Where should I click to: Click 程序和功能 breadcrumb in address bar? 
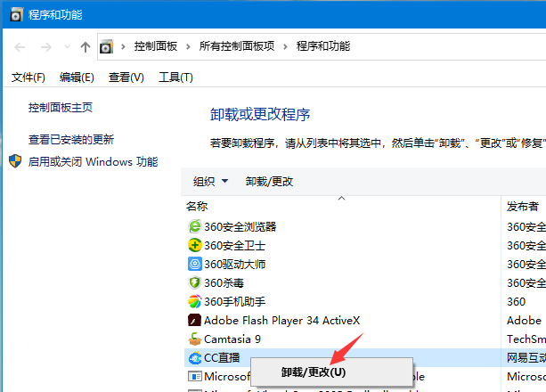point(323,46)
